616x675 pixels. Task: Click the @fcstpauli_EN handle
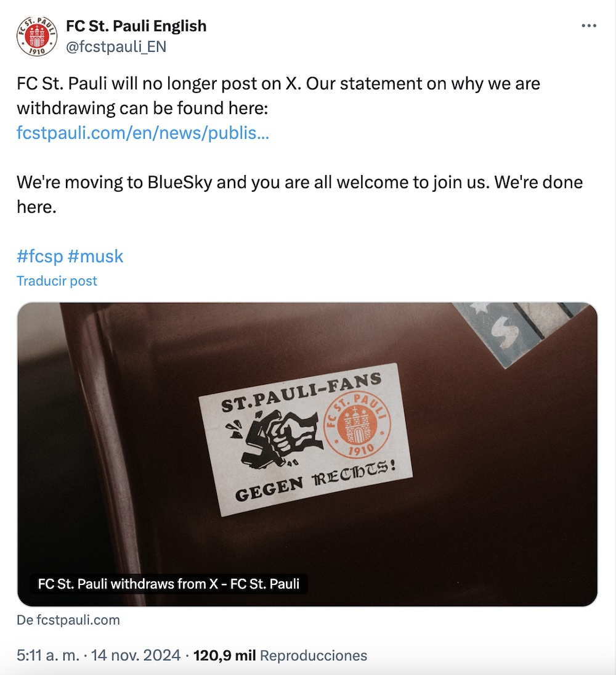[x=116, y=47]
